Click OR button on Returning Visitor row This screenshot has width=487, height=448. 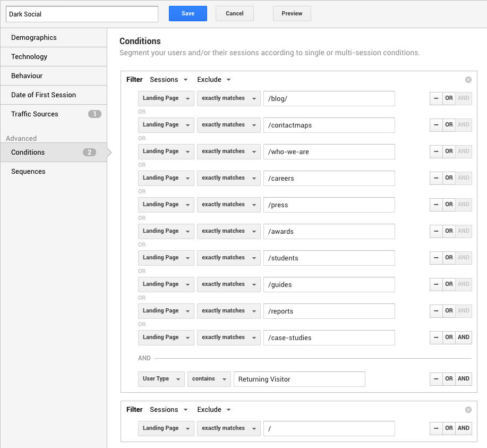click(449, 379)
